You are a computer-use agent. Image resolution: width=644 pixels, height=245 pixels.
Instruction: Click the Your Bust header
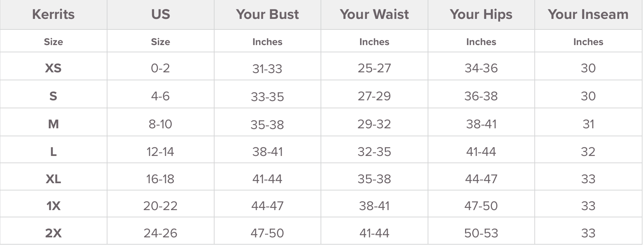click(x=268, y=15)
